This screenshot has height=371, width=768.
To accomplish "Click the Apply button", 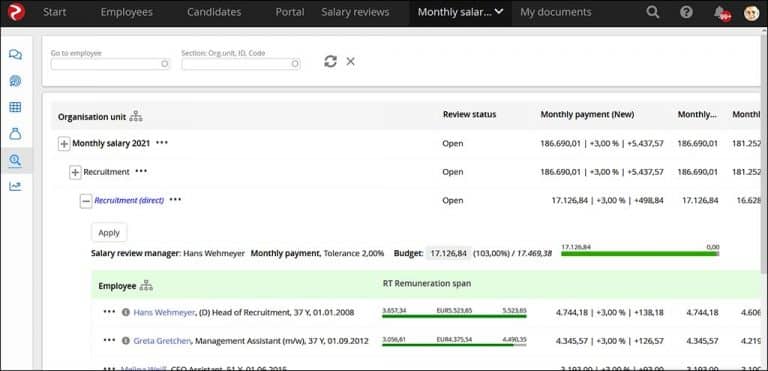I will [x=109, y=233].
